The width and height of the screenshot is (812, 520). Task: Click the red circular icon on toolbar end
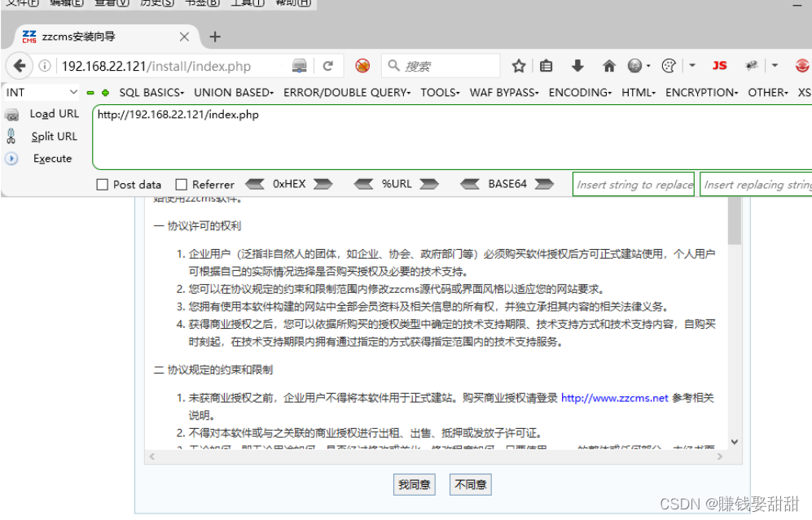tap(803, 66)
